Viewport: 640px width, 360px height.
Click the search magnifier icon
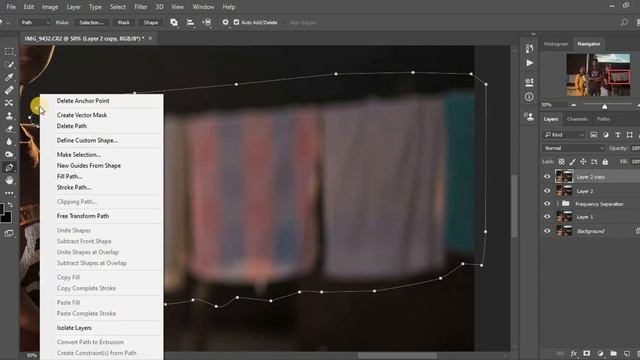tap(624, 22)
